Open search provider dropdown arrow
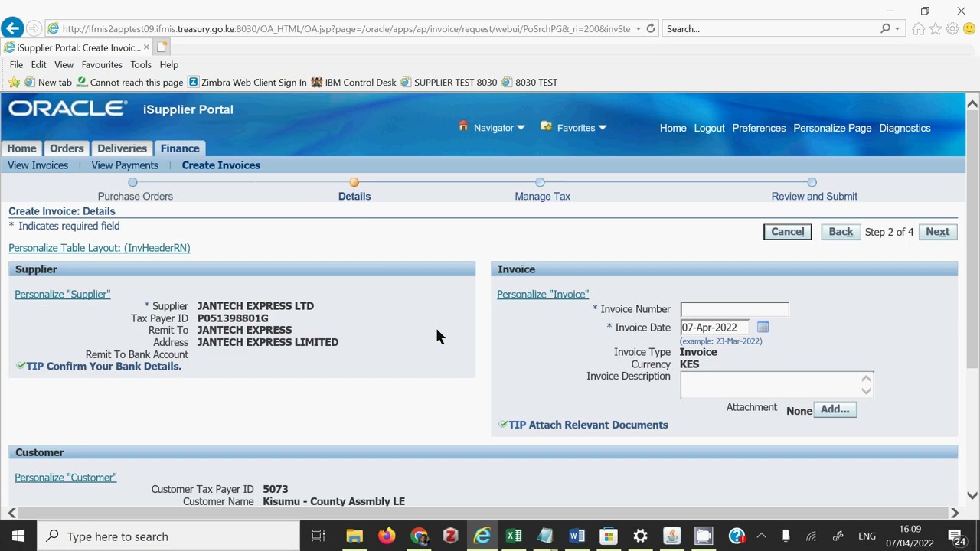 pyautogui.click(x=897, y=29)
